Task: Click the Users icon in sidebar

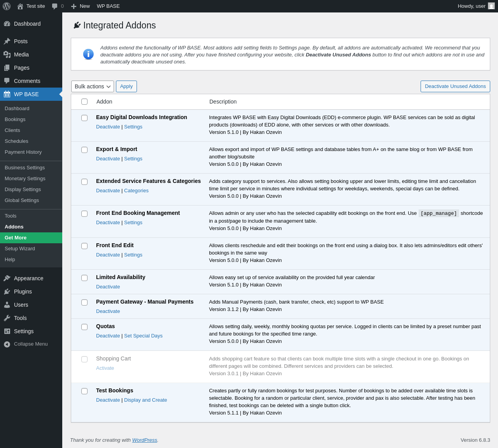Action: coord(7,305)
